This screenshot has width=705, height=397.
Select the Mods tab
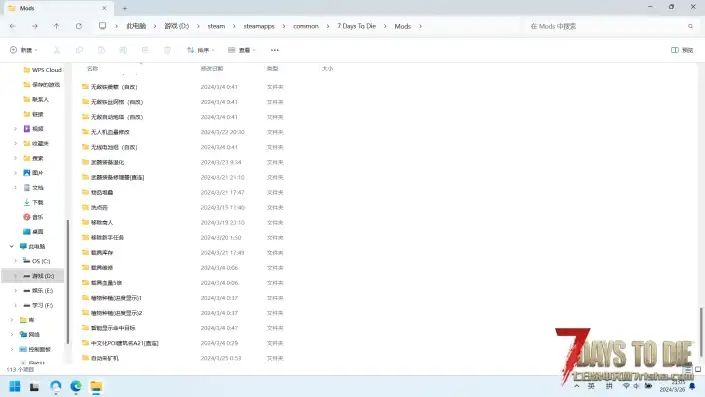pos(58,8)
